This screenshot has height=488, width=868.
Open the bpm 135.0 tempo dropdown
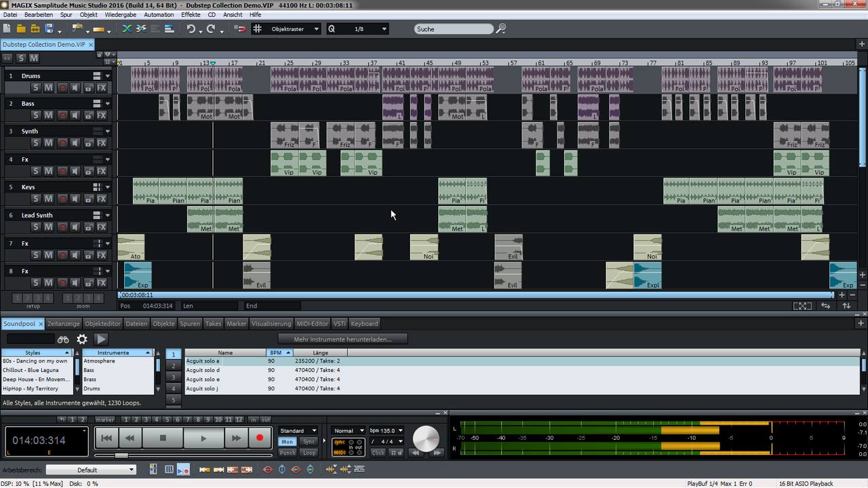[387, 430]
